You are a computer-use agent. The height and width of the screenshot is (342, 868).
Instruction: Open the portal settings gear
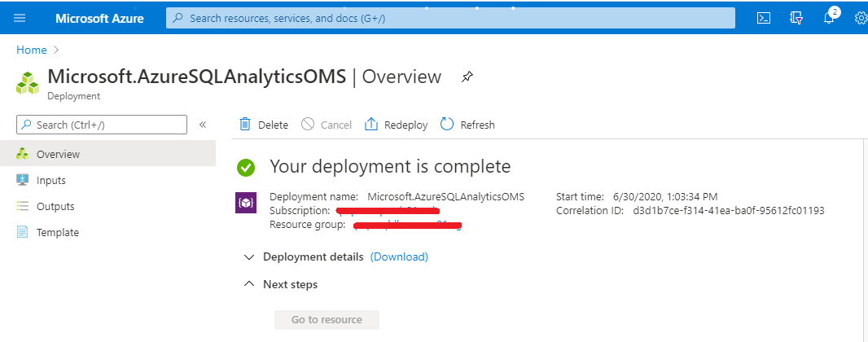860,18
